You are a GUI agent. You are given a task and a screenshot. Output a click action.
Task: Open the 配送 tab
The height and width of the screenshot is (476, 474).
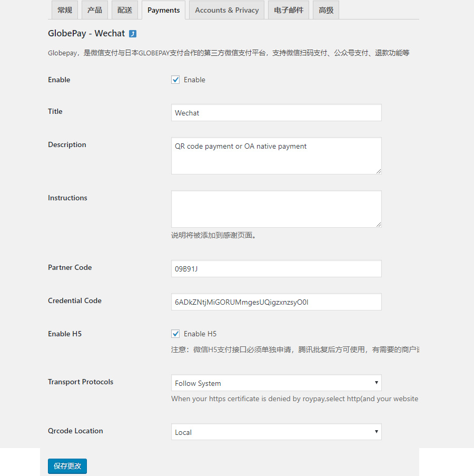click(x=125, y=10)
